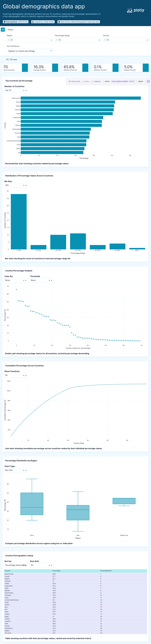Expand the Threshold dropdown in Country Percentage Analysis
The width and height of the screenshot is (151, 644).
(x=41, y=280)
